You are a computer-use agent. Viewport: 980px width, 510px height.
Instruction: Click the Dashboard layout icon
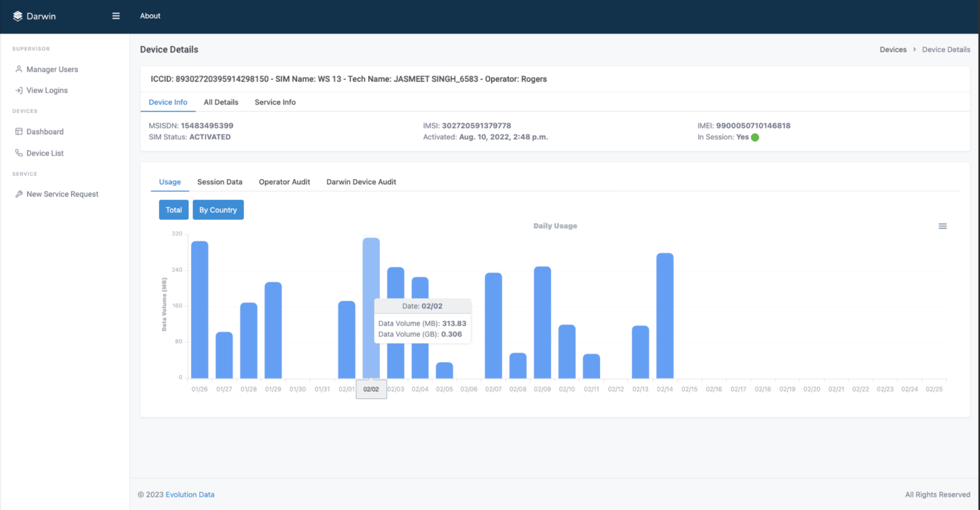pyautogui.click(x=19, y=132)
